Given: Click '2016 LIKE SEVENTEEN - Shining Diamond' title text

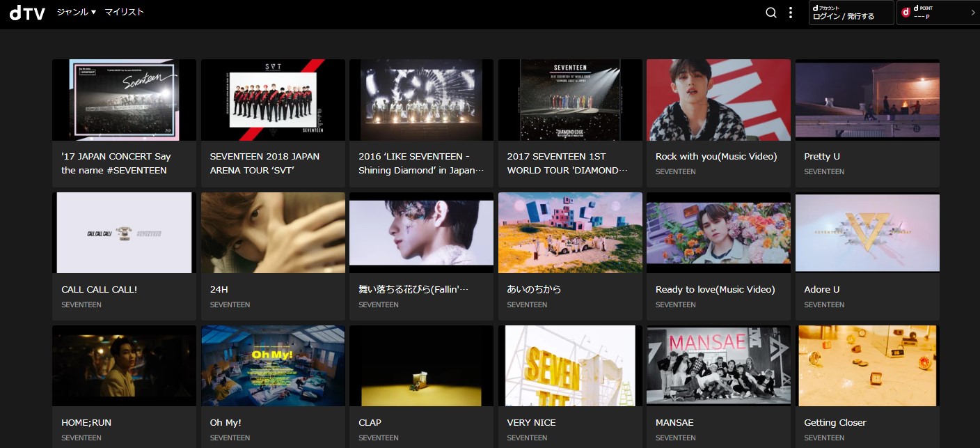Looking at the screenshot, I should pos(420,163).
